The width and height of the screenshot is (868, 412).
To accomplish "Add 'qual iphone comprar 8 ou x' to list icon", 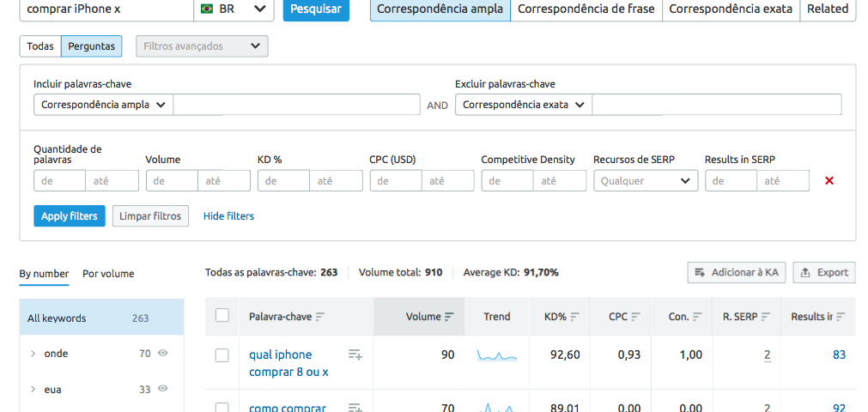I will (x=355, y=354).
